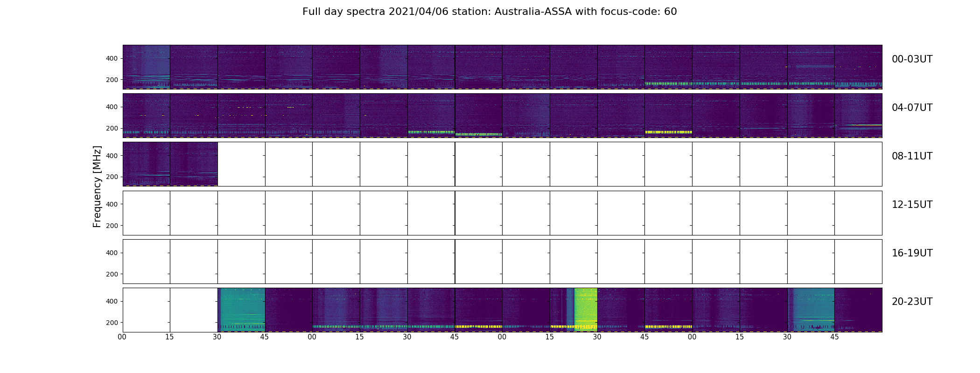Open the last 07:45 panel with orange line in 04-07UT row

[858, 116]
